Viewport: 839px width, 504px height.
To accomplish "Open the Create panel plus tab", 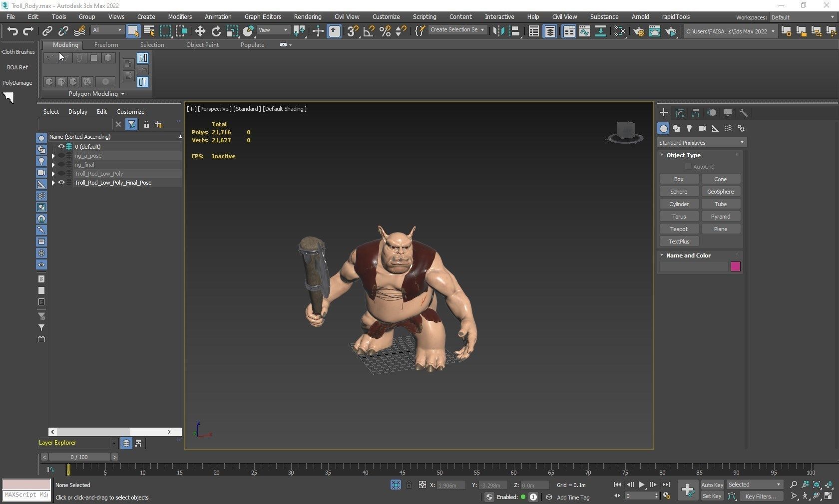I will pos(663,113).
